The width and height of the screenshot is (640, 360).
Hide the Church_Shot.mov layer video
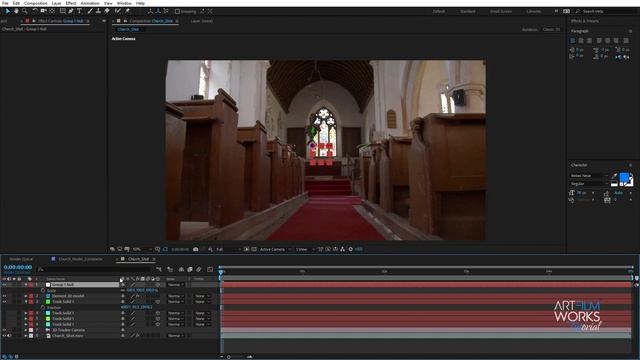tap(4, 336)
